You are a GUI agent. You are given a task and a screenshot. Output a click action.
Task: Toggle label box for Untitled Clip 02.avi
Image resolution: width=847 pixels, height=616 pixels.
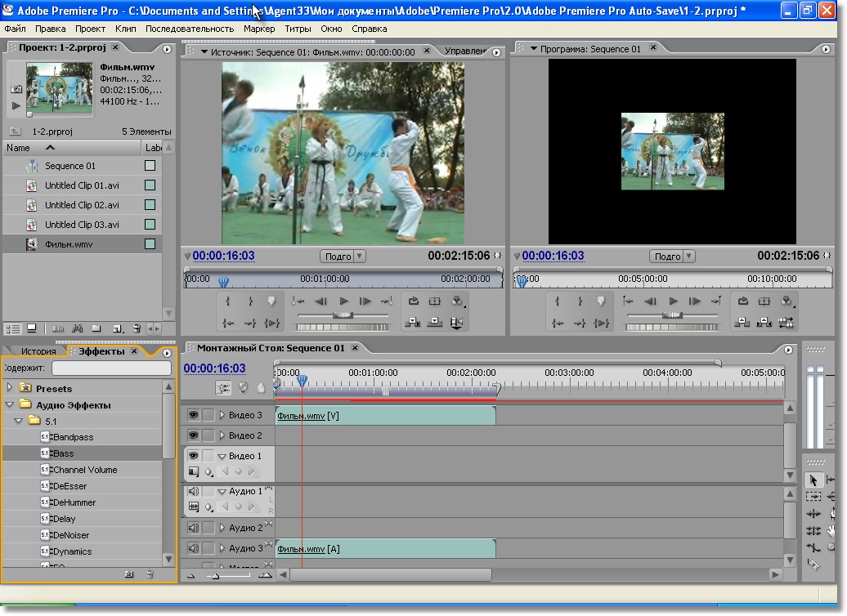(x=150, y=204)
